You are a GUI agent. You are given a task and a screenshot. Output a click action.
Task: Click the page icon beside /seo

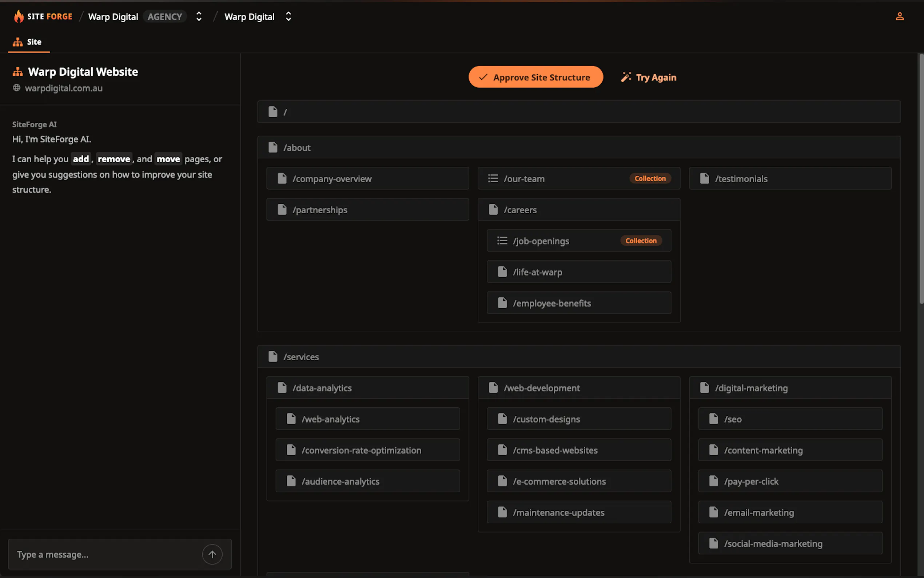coord(713,419)
